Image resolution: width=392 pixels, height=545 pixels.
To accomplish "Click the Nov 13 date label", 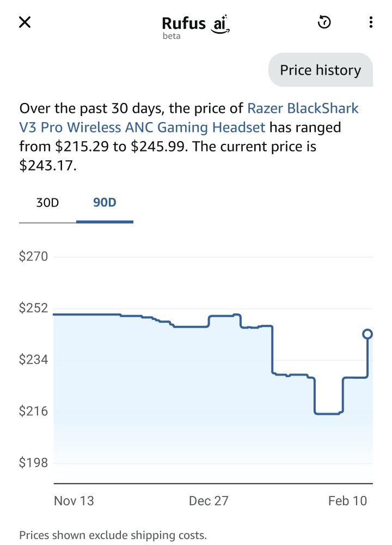I will 74,500.
